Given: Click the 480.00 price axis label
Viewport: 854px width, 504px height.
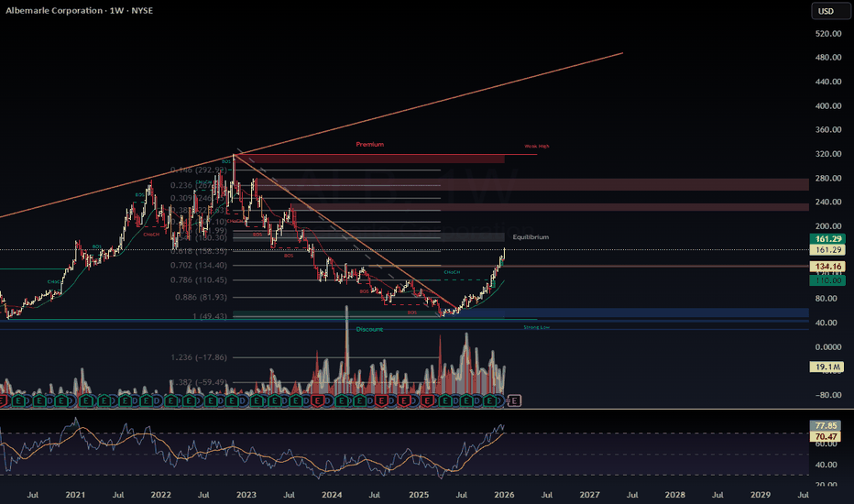Looking at the screenshot, I should [x=828, y=57].
